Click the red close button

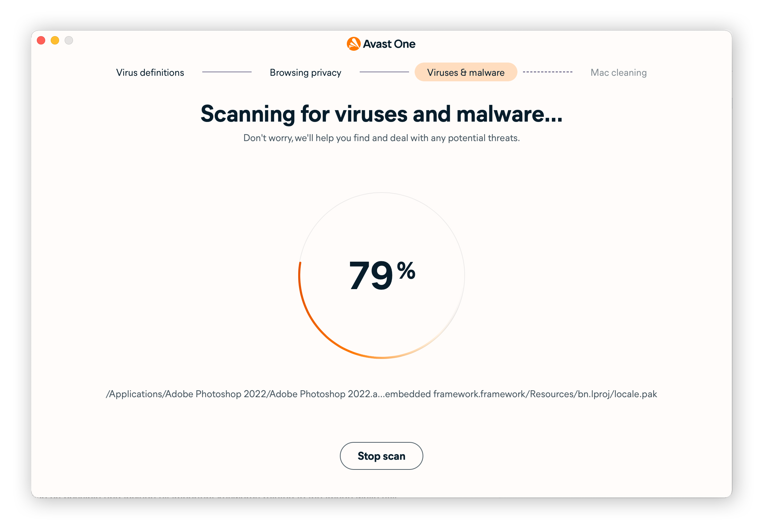coord(41,41)
